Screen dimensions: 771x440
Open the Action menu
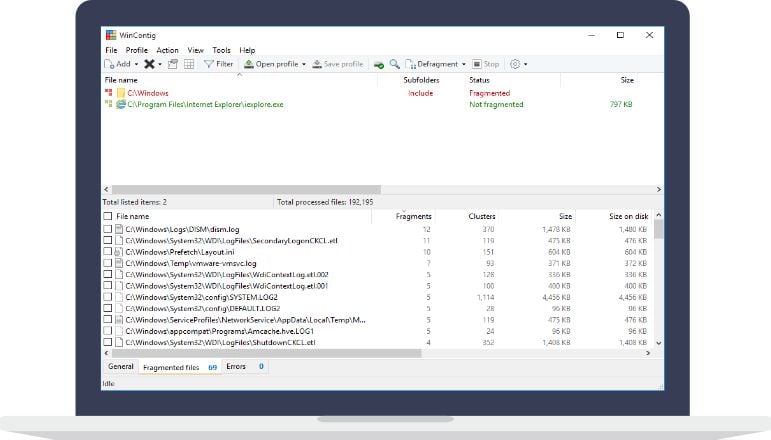[167, 50]
